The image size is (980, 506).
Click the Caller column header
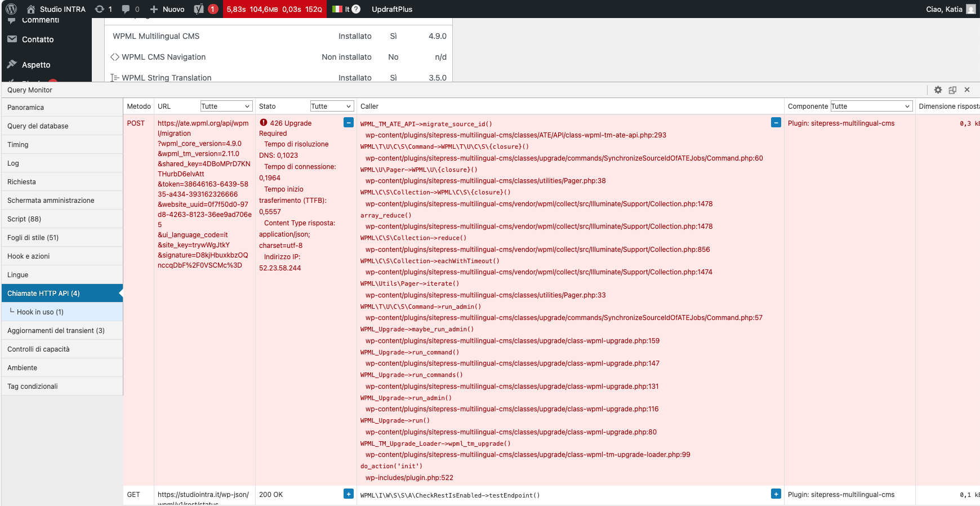[369, 106]
